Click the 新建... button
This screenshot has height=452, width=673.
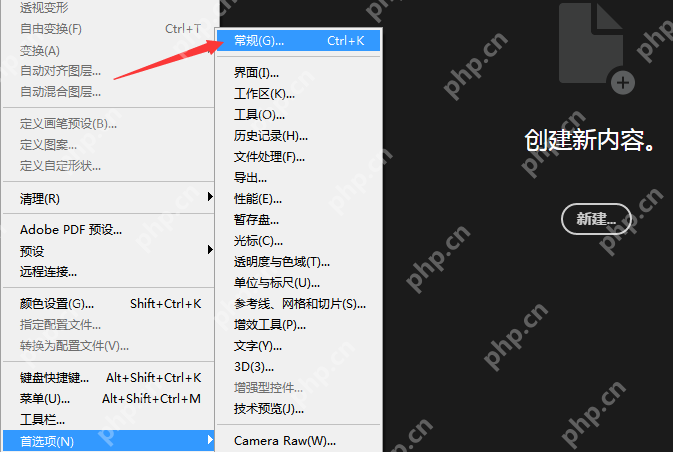point(596,219)
